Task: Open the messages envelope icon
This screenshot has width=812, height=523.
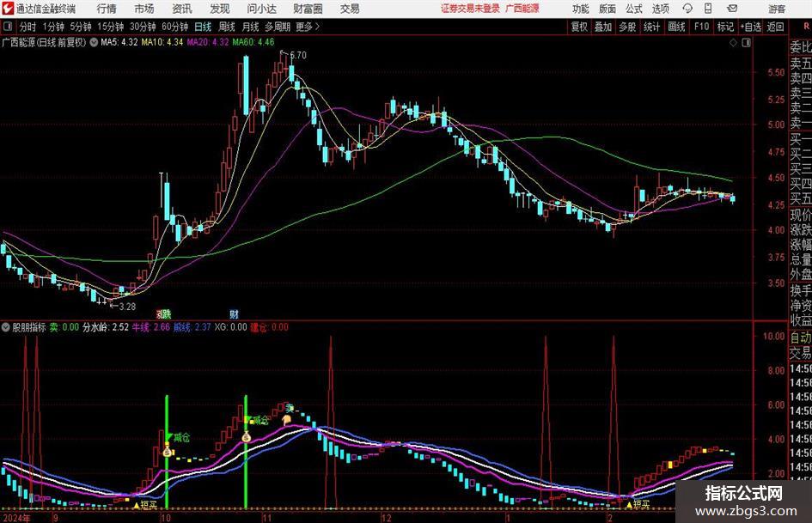Action: [x=732, y=9]
